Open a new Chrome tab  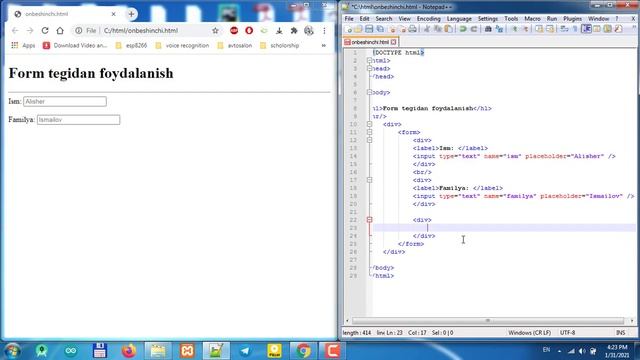(131, 14)
